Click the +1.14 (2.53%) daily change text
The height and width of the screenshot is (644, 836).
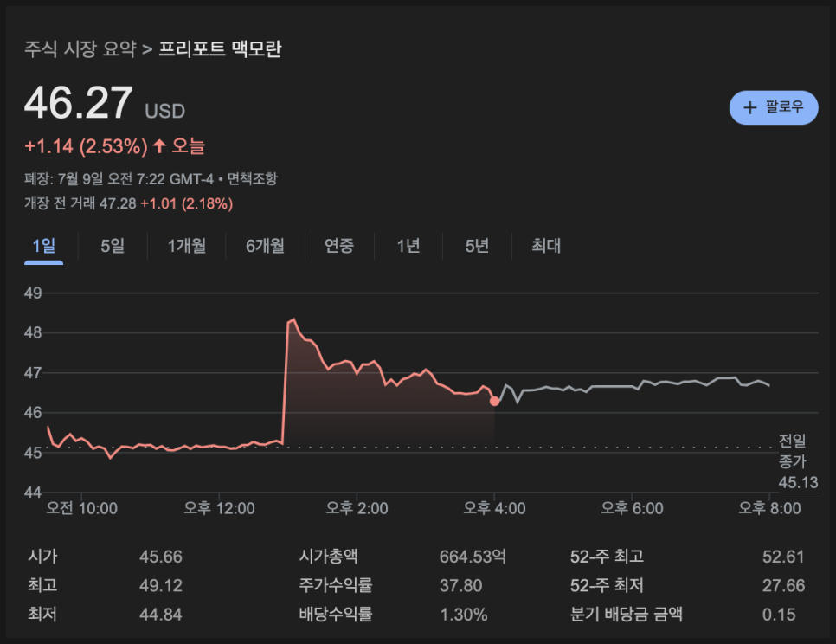tap(86, 146)
